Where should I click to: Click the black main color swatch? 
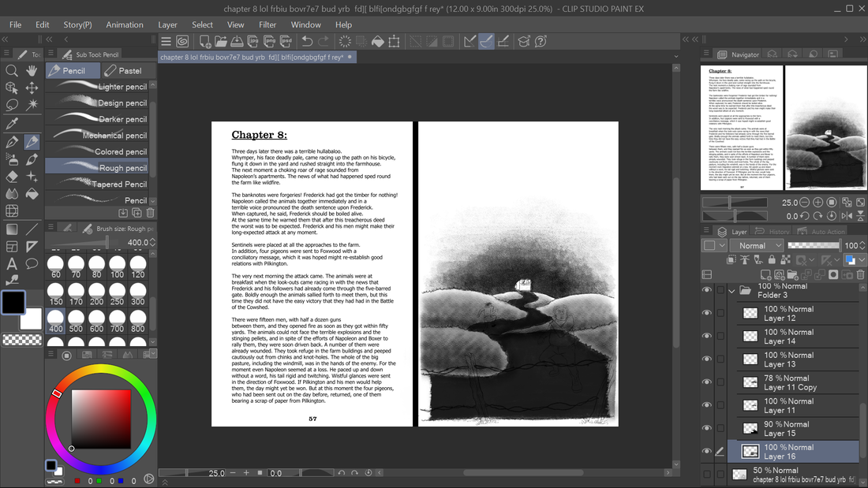coord(13,302)
